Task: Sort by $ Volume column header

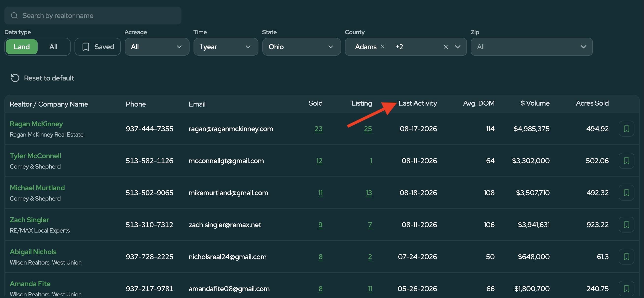Action: (x=535, y=103)
